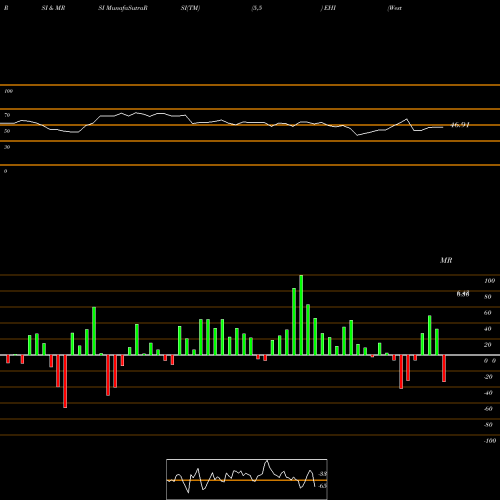The height and width of the screenshot is (500, 500).
Task: Click the MR right-axis label -80
Action: (488, 425)
